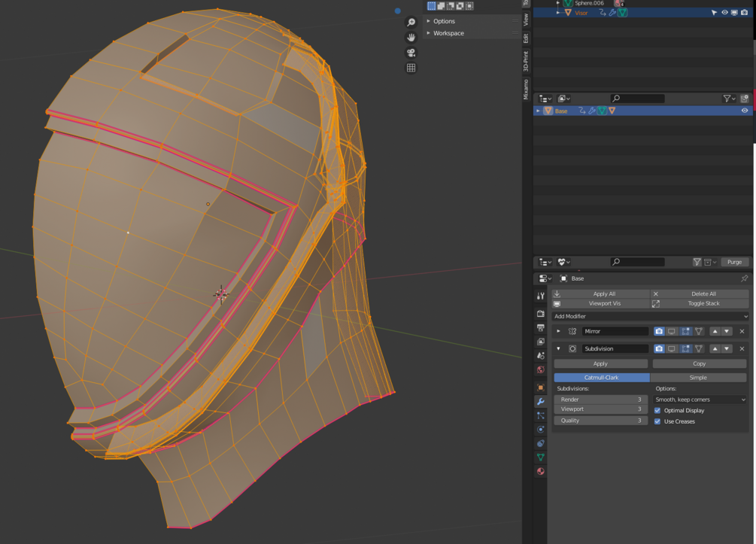Click the pan view hand icon
Viewport: 756px width, 544px height.
tap(411, 37)
